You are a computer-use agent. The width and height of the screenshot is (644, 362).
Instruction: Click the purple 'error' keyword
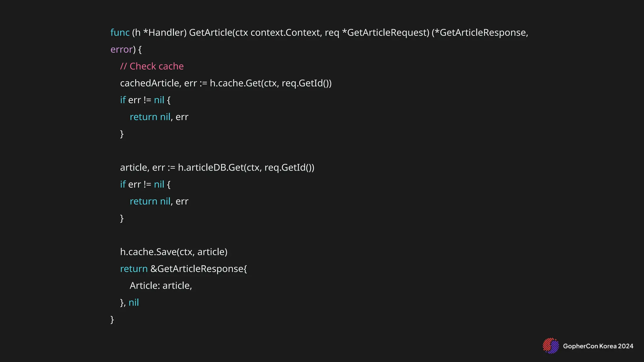(121, 49)
